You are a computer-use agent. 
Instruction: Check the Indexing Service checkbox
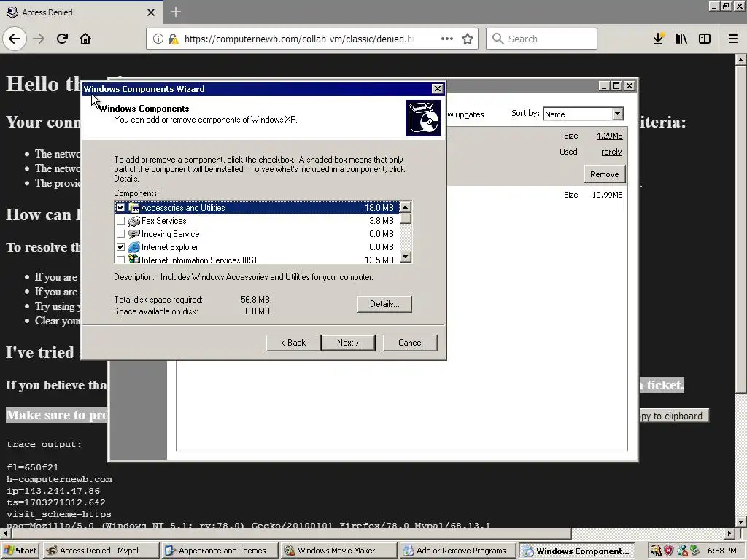tap(120, 234)
